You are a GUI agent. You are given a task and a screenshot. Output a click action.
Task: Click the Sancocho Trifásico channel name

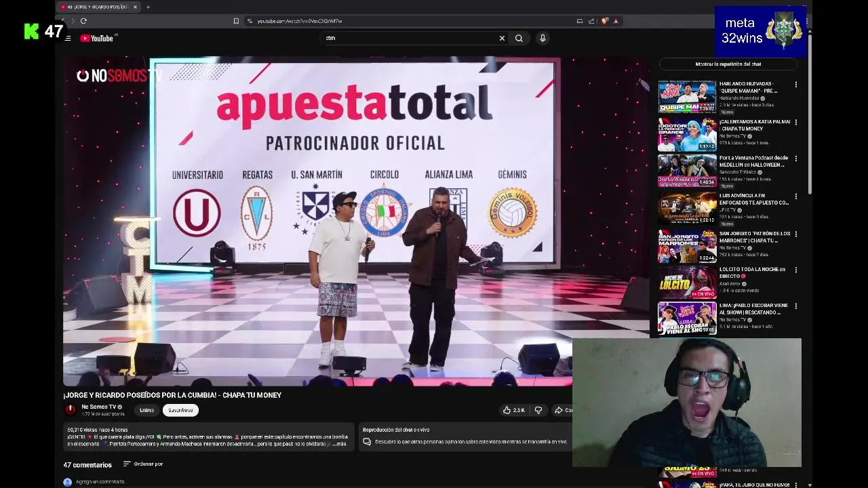738,172
